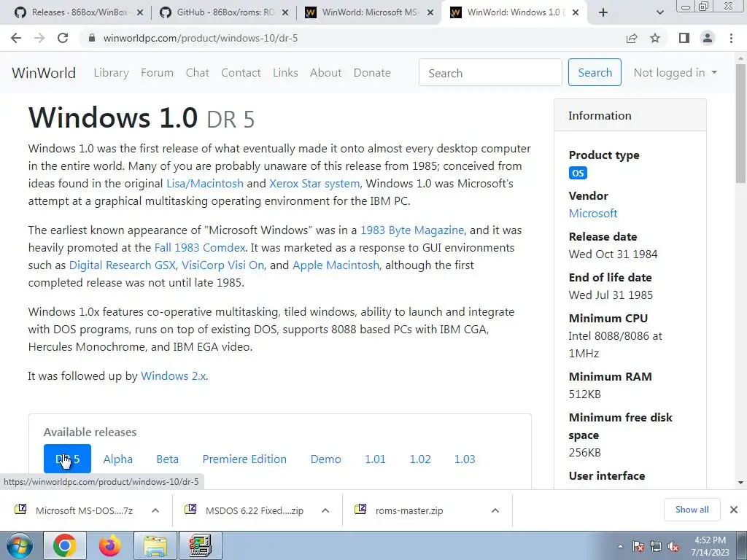Screen dimensions: 747x560
Task: Open the Chat nav link
Action: pos(197,73)
